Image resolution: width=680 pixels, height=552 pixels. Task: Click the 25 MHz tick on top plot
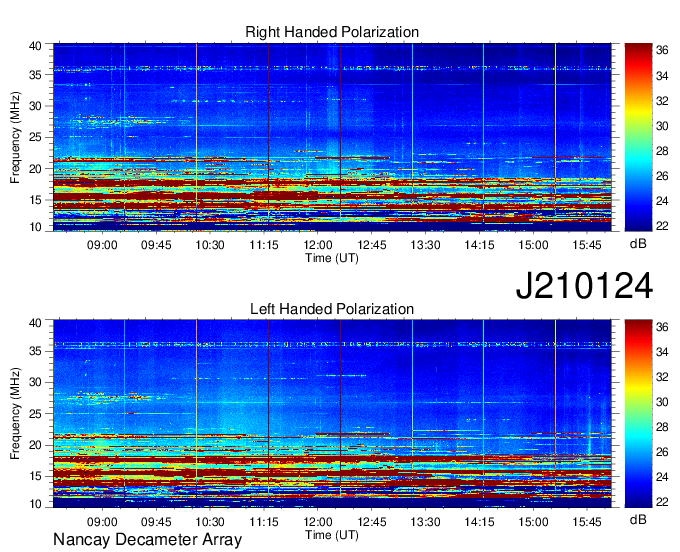pyautogui.click(x=35, y=137)
